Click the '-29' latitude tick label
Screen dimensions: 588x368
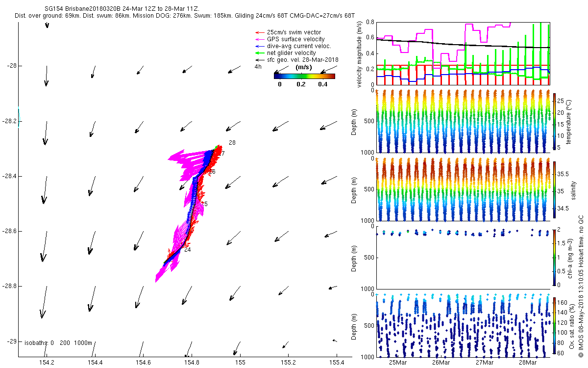11,342
